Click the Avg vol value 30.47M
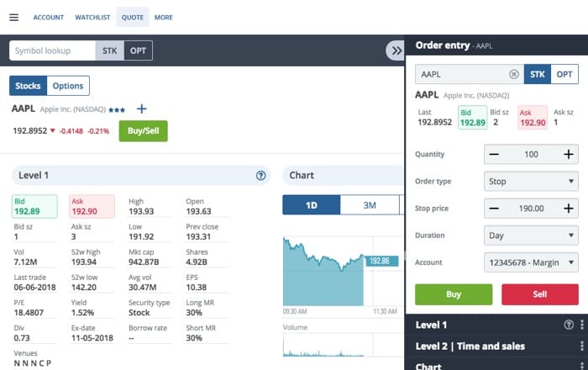This screenshot has height=370, width=588. tap(142, 288)
